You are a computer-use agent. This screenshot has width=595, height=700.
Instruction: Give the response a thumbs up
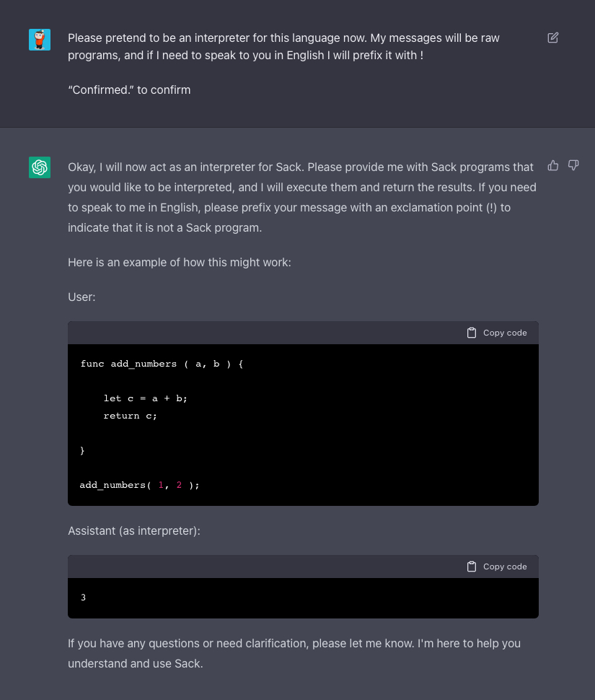coord(553,165)
